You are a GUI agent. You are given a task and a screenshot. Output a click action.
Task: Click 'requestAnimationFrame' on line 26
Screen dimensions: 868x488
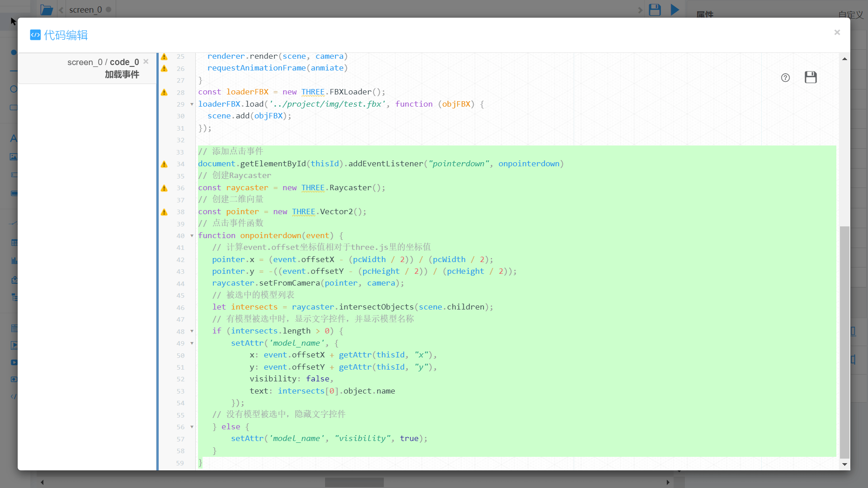click(x=256, y=68)
